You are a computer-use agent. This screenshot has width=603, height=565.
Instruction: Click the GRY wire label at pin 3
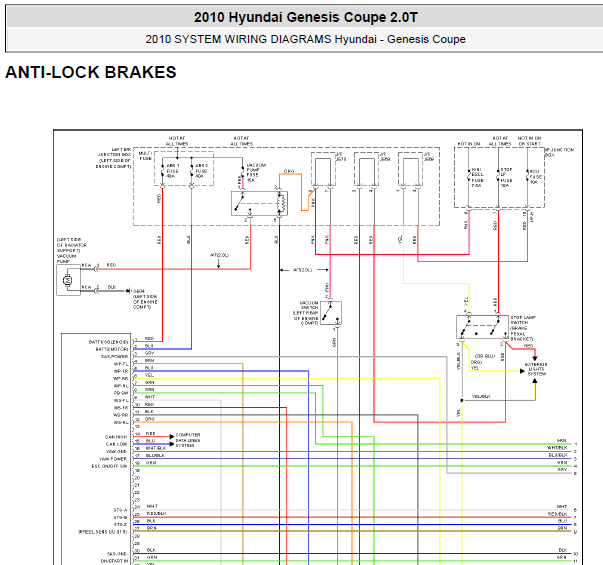point(150,353)
